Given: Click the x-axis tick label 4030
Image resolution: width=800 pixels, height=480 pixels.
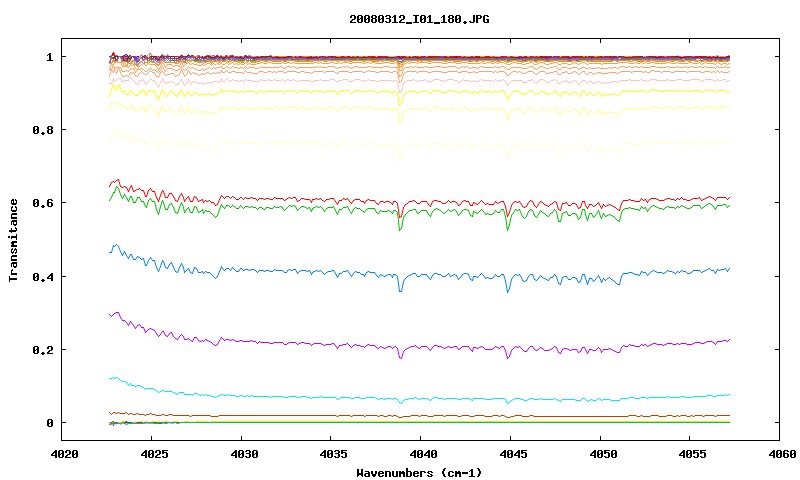Looking at the screenshot, I should click(x=243, y=454).
